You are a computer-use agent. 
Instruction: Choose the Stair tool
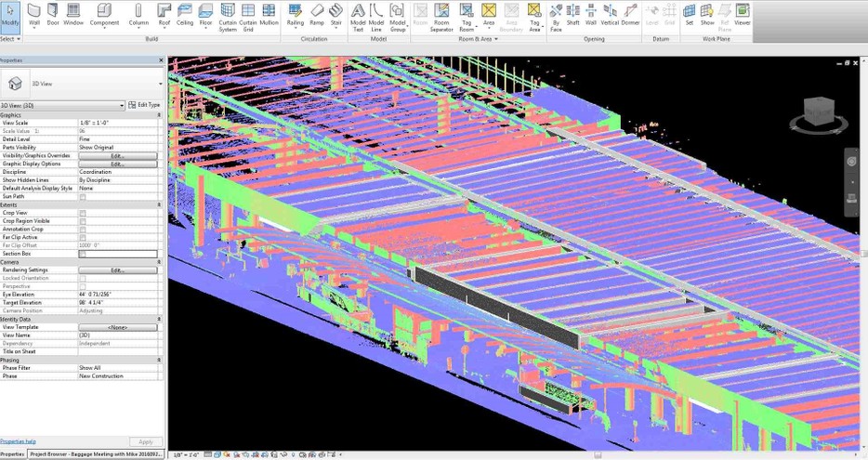point(336,16)
